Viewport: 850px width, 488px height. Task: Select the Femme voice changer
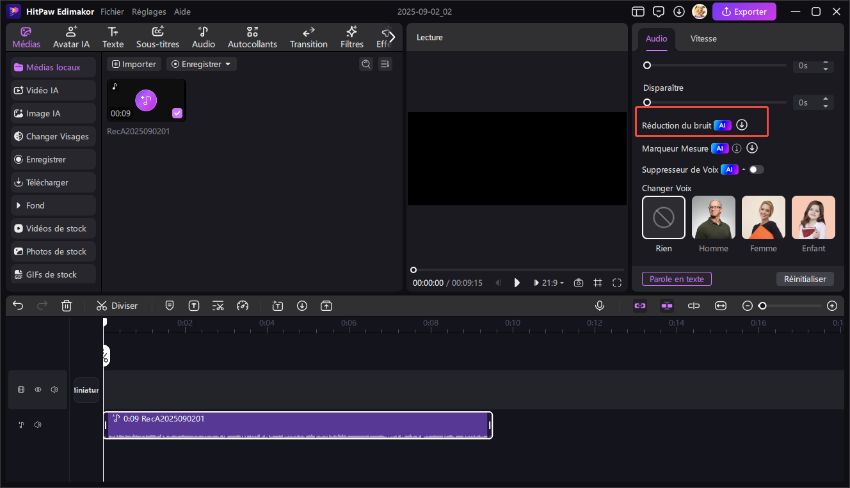click(763, 217)
